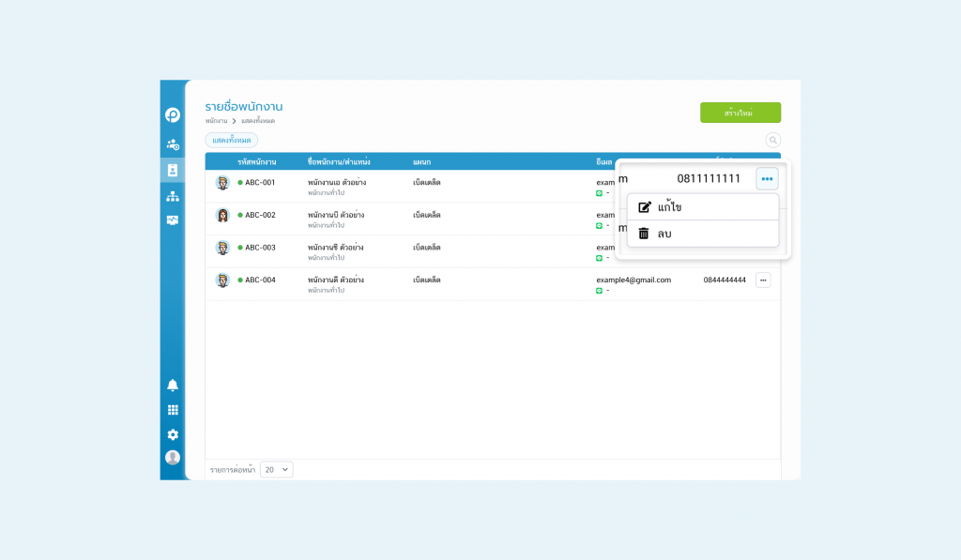Click the แสดงทั้งหมด filter chip
The width and height of the screenshot is (961, 560).
tap(231, 140)
